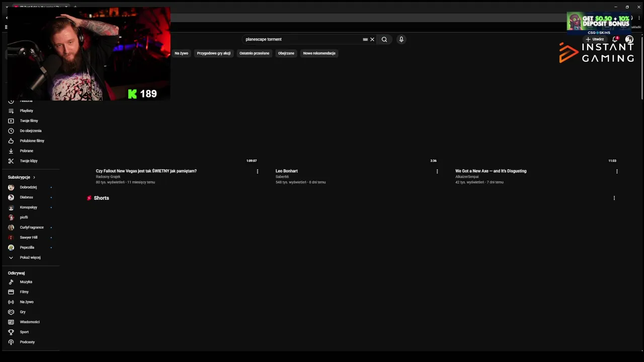Open Dobrodziej channel subscription
The image size is (644, 362).
click(30, 187)
